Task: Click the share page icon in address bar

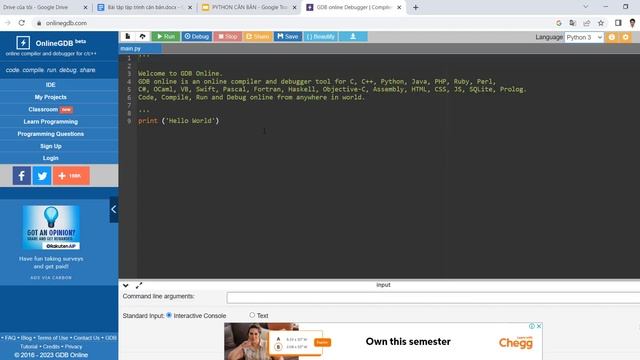Action: (x=587, y=23)
